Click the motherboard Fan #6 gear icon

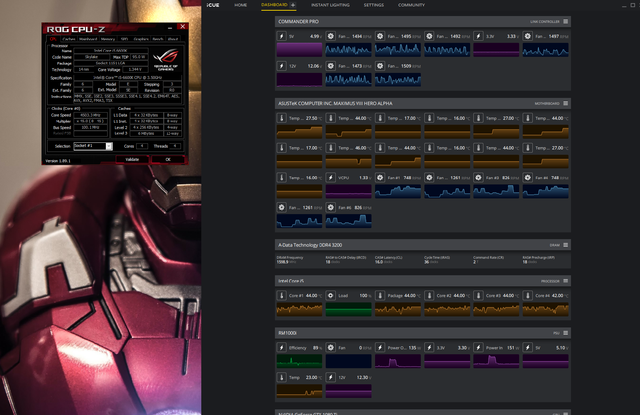[x=331, y=207]
